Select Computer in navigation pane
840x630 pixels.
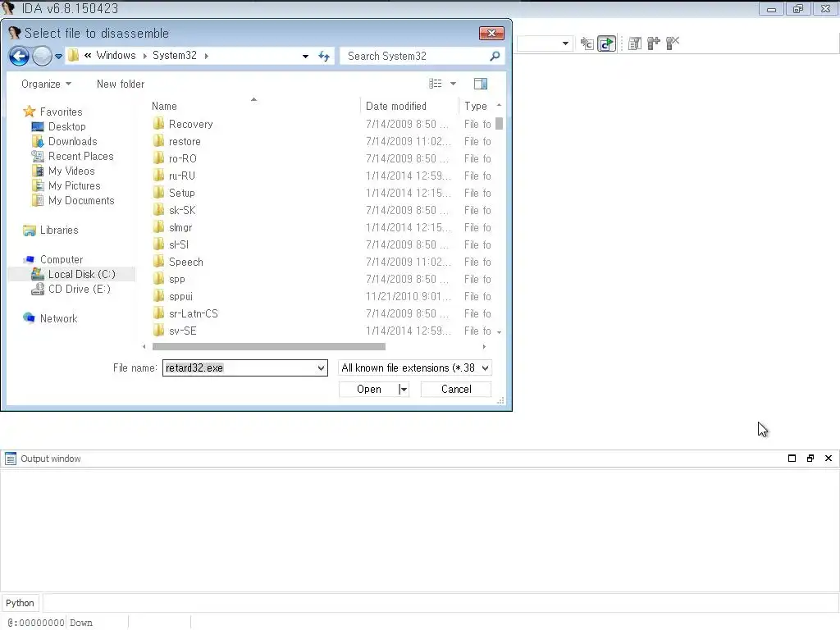pos(61,260)
